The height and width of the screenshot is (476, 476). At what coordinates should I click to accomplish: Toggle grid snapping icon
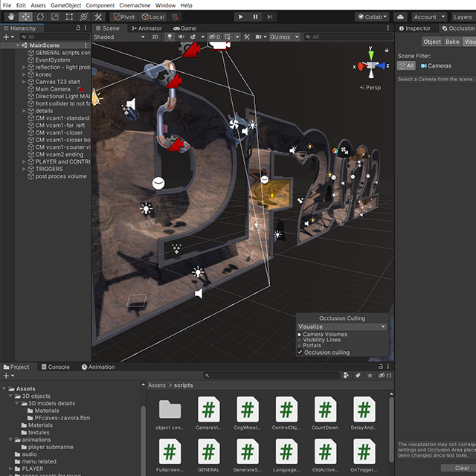click(175, 17)
